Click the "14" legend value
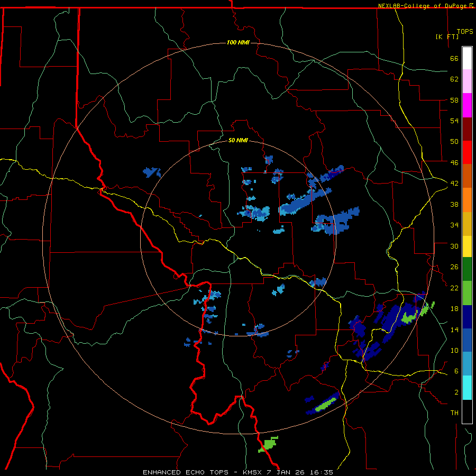Viewport: 476px width, 476px height. [454, 329]
